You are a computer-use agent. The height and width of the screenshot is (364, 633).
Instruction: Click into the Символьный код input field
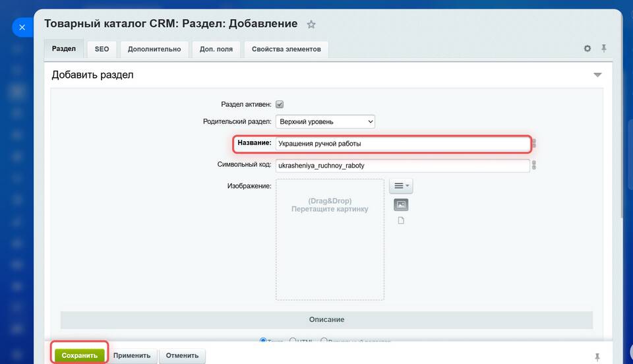tap(402, 166)
